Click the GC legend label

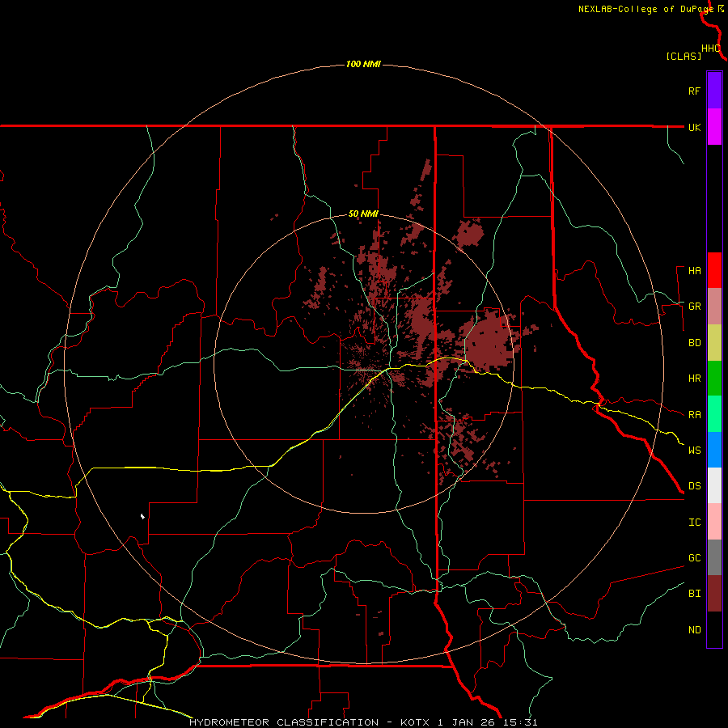[x=694, y=558]
